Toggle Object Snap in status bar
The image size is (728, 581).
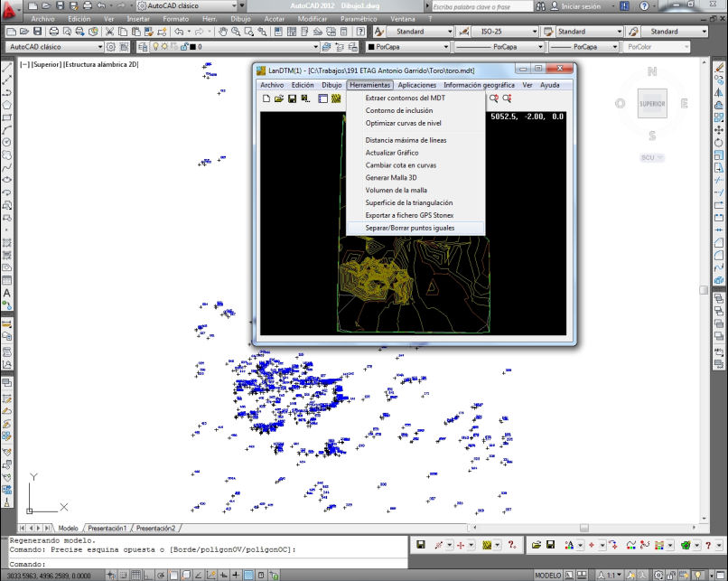[x=173, y=576]
